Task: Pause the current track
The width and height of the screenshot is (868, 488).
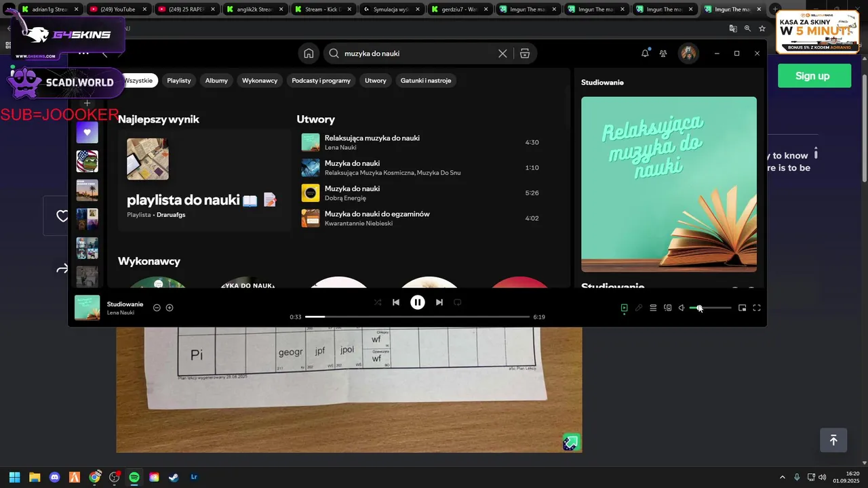Action: (418, 302)
